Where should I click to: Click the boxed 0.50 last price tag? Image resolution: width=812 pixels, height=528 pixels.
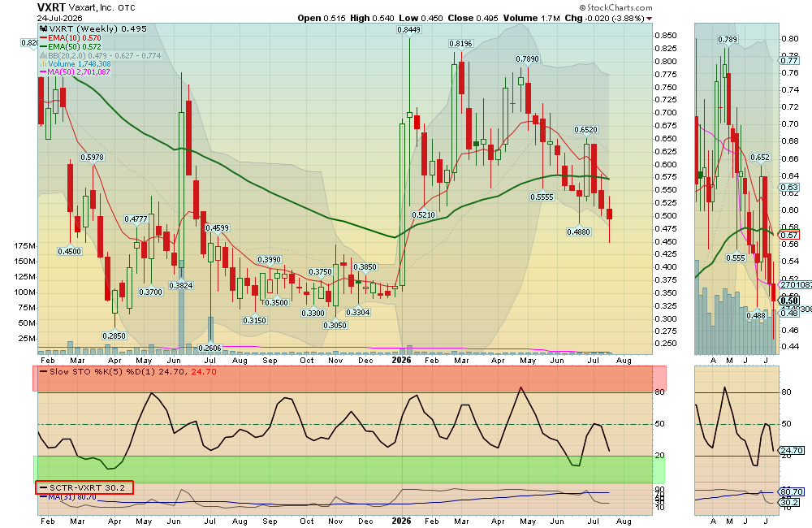[790, 301]
